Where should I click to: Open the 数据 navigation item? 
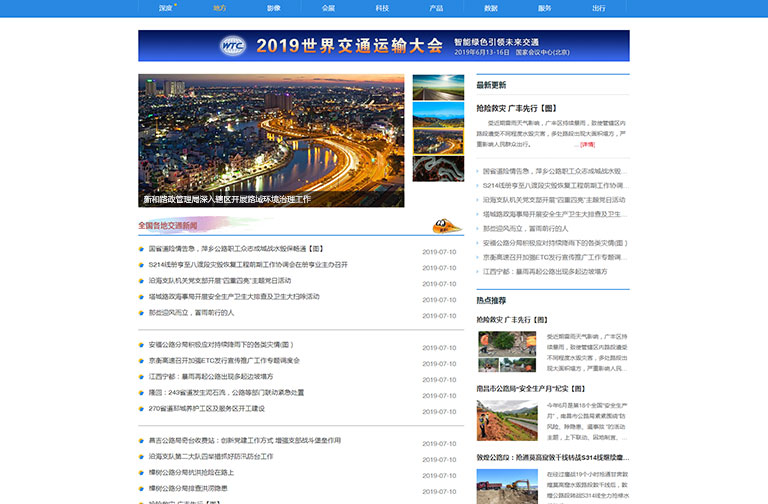[x=491, y=8]
